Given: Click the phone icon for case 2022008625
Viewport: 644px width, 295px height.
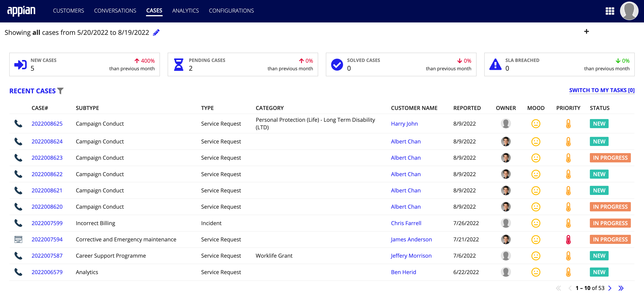Looking at the screenshot, I should 18,123.
